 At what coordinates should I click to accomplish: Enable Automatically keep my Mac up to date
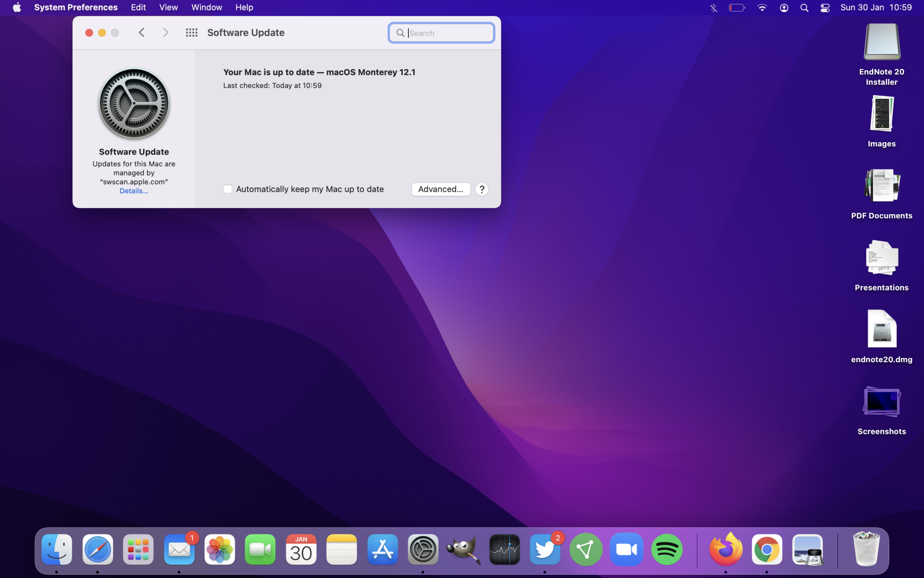coord(228,189)
